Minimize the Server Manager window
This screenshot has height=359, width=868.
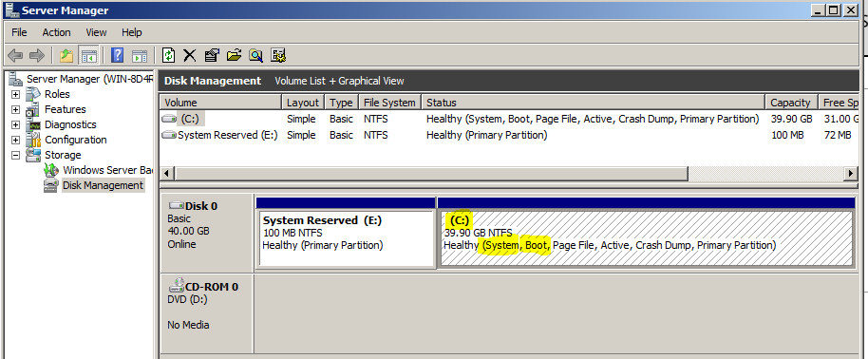[x=820, y=9]
